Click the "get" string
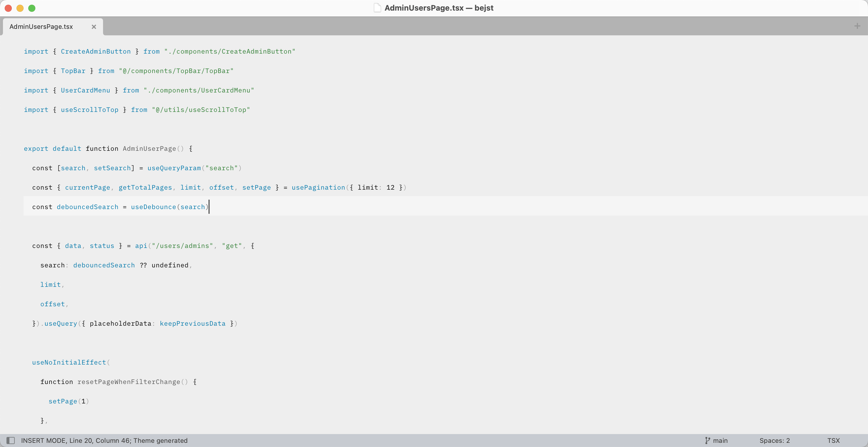This screenshot has width=868, height=447. click(x=232, y=246)
